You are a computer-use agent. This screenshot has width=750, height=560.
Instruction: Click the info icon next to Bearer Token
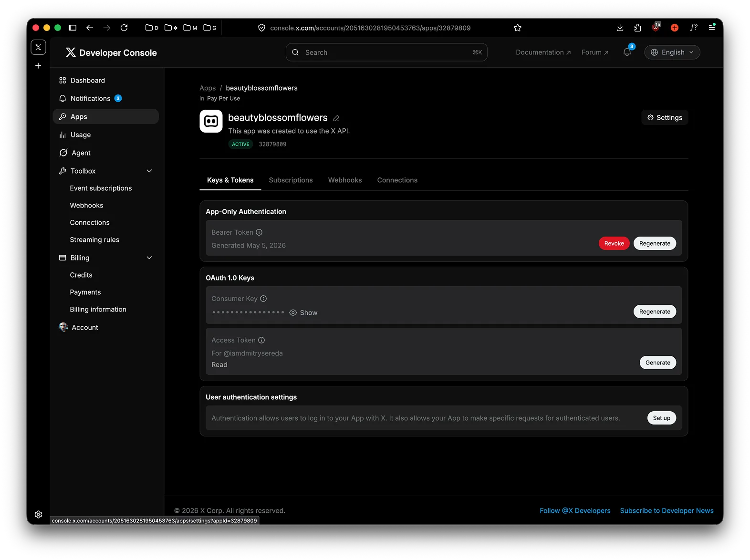pyautogui.click(x=259, y=232)
